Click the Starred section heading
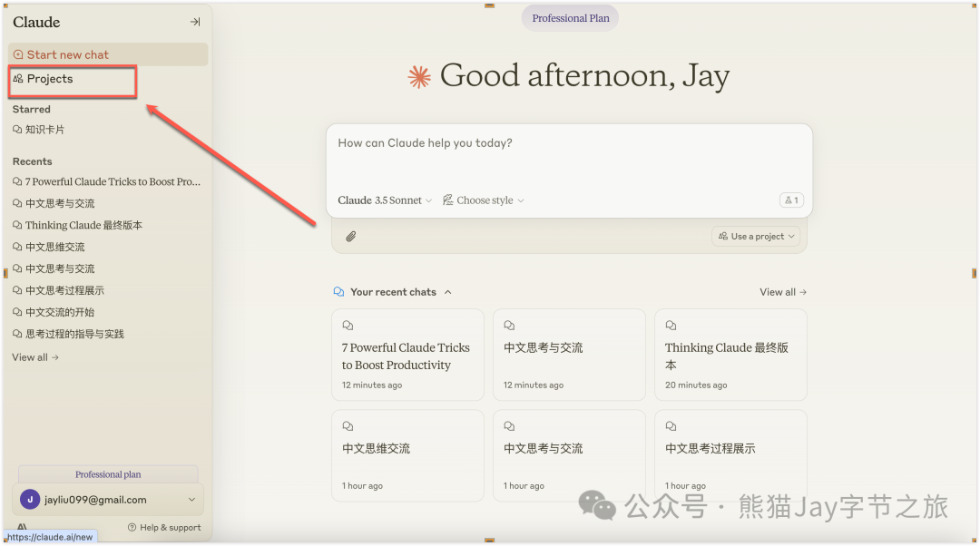Viewport: 980px width, 546px height. 31,110
